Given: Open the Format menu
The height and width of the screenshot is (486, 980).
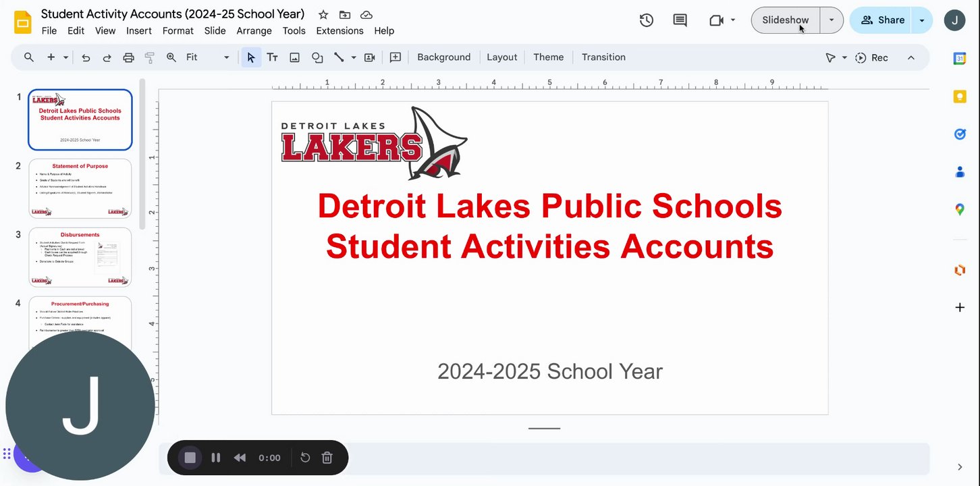Looking at the screenshot, I should (178, 30).
